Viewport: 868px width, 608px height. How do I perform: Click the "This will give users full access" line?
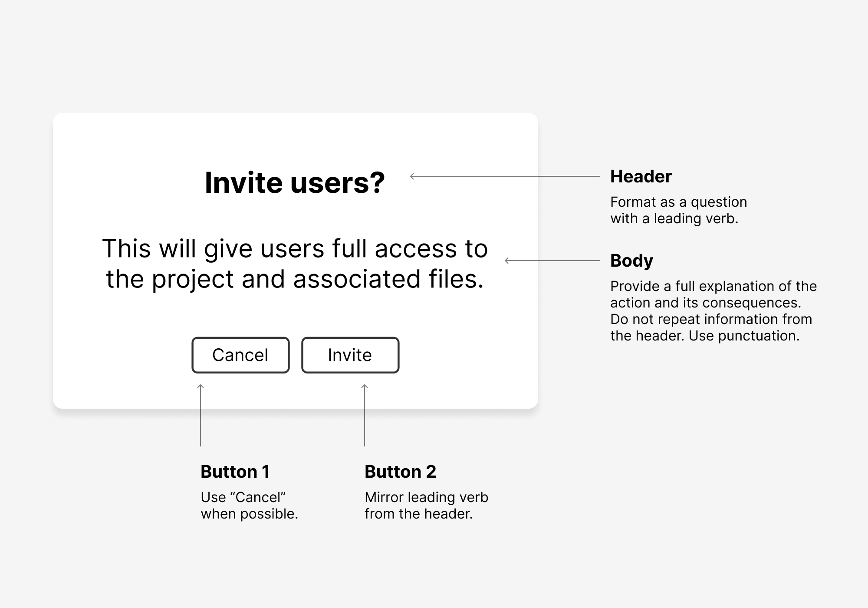(x=295, y=249)
